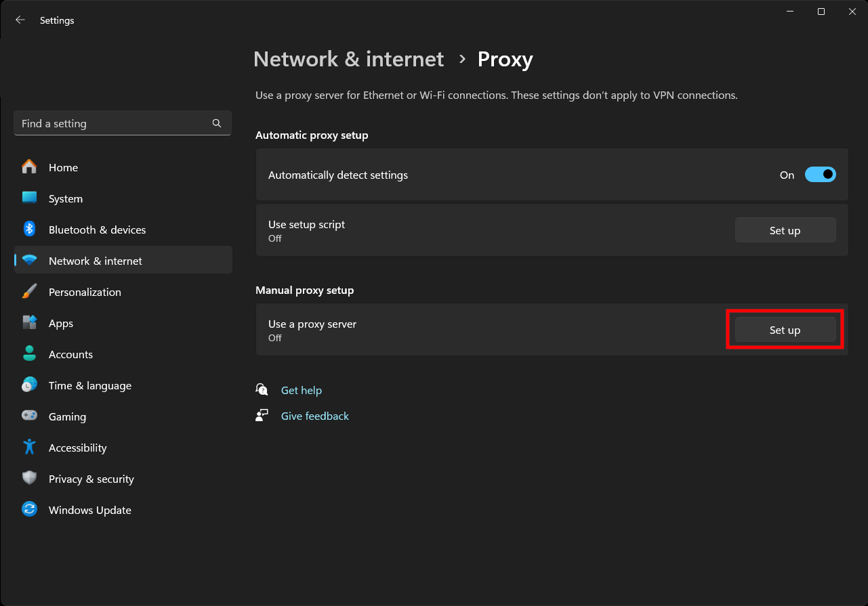
Task: Open Apps using its sidebar icon
Action: (29, 323)
